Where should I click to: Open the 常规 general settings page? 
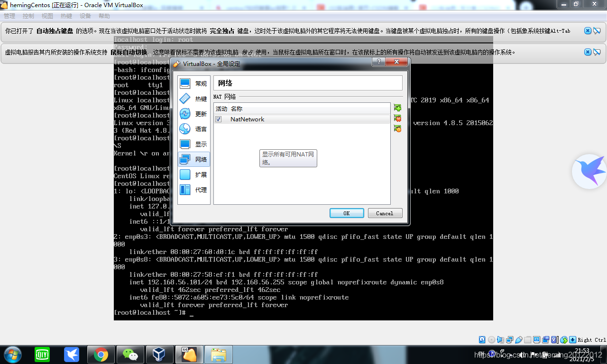pos(194,83)
